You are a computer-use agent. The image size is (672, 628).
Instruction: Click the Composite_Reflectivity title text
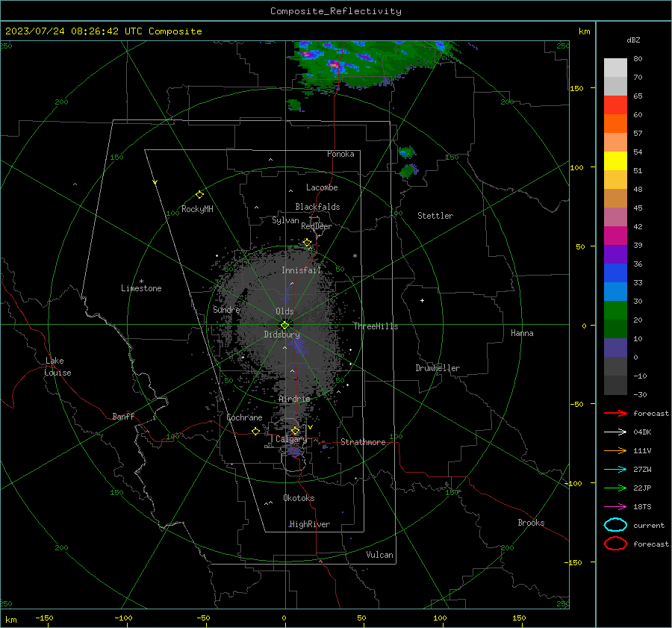[x=336, y=11]
